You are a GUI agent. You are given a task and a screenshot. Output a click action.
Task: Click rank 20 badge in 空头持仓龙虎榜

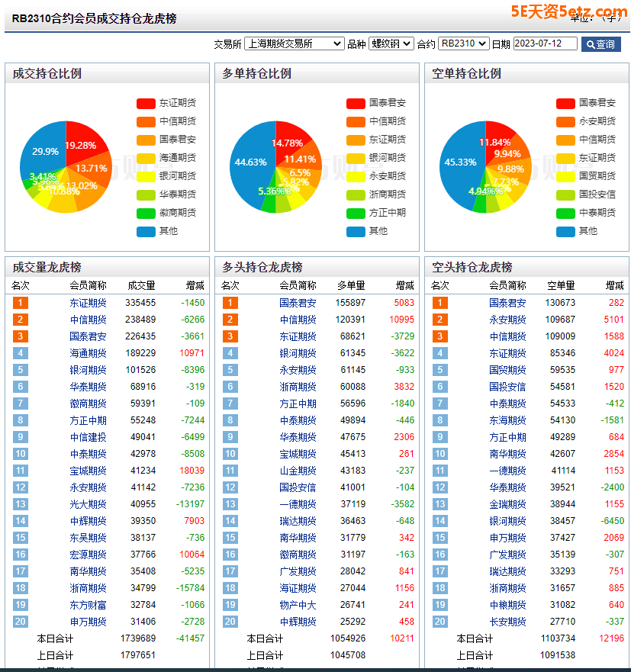[x=439, y=622]
